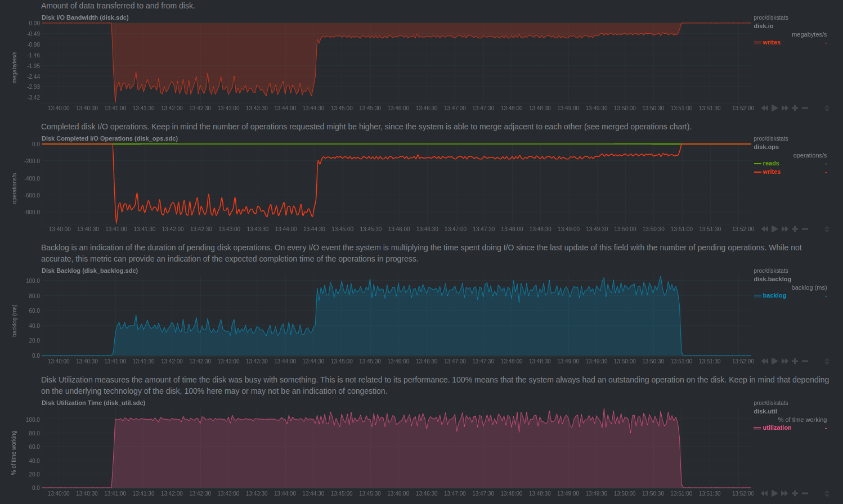Click rewind icon on the Disk Backlog chart

pyautogui.click(x=765, y=361)
